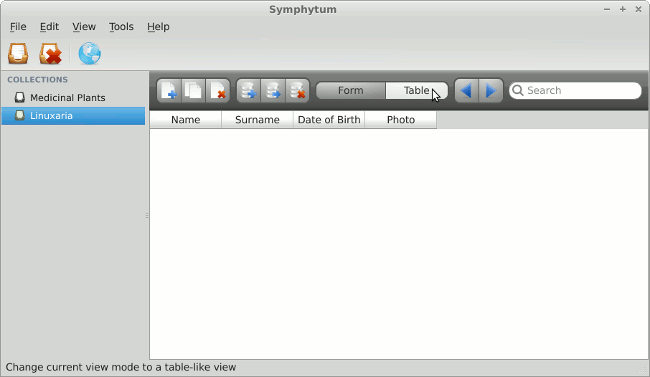
Task: Open the Help menu
Action: click(x=158, y=27)
